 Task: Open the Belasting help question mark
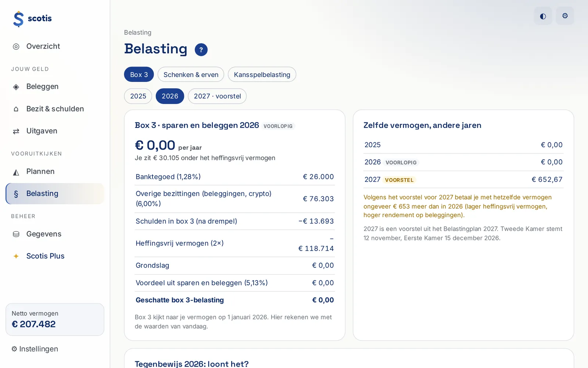coord(201,50)
